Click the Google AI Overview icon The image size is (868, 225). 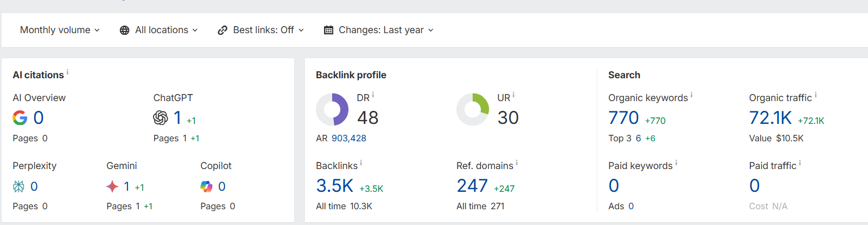pyautogui.click(x=20, y=118)
